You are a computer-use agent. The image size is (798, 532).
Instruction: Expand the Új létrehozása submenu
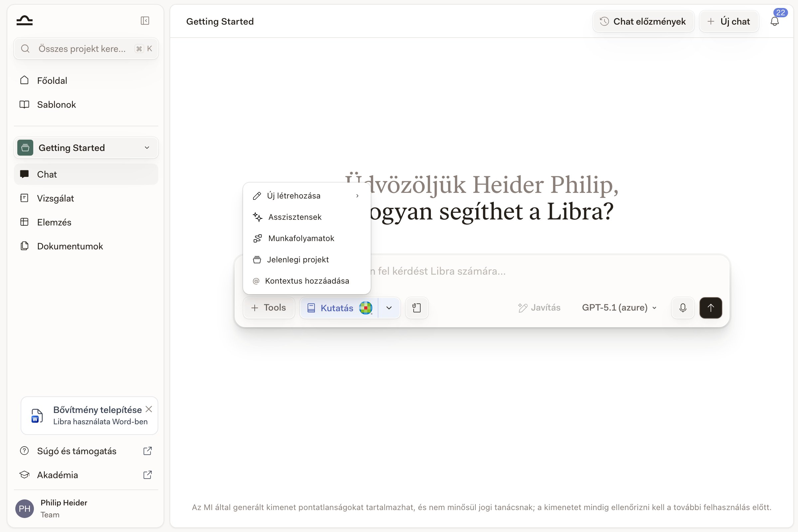[307, 196]
